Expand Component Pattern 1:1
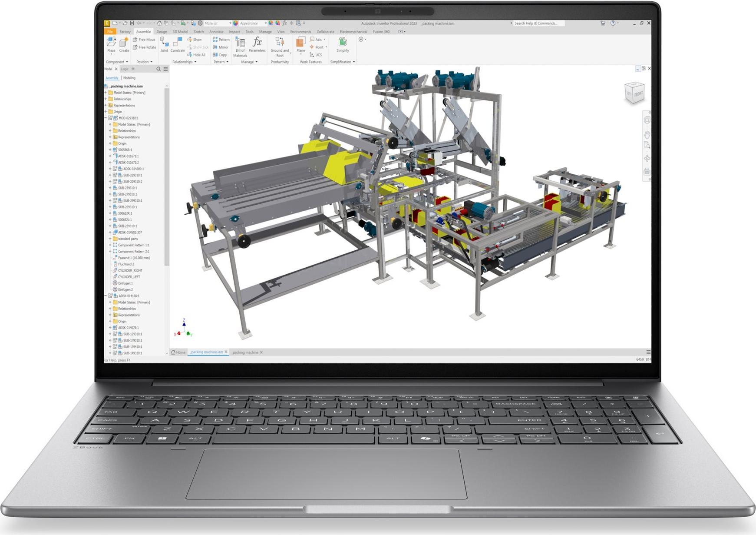 tap(110, 245)
